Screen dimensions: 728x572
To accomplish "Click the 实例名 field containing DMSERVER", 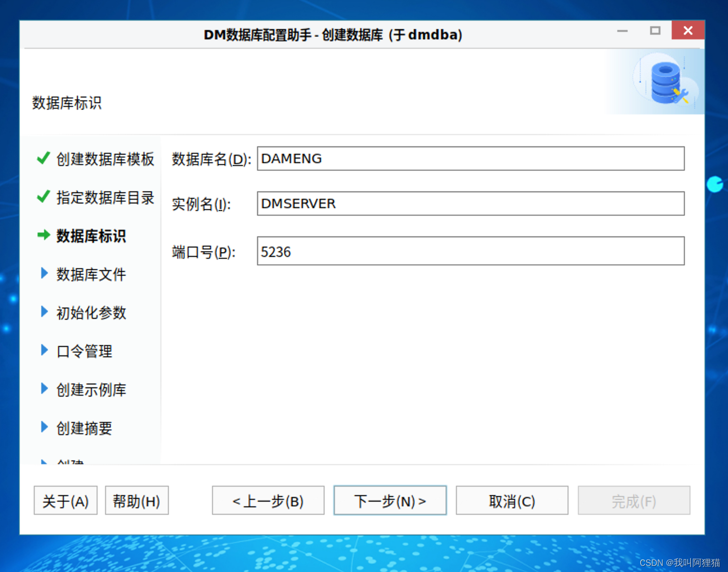I will pos(470,203).
